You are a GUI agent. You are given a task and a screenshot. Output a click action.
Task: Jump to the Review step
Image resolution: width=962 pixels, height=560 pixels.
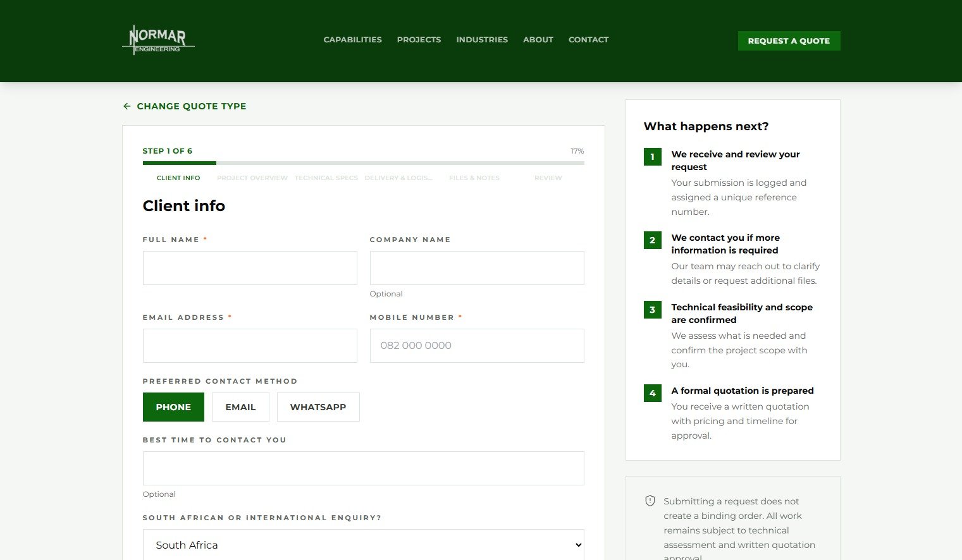548,178
